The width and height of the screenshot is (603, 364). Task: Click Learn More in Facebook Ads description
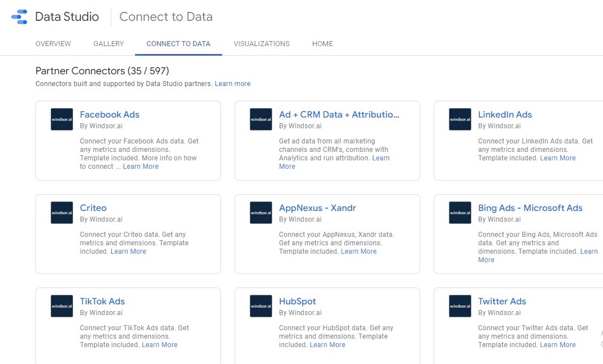coord(141,167)
